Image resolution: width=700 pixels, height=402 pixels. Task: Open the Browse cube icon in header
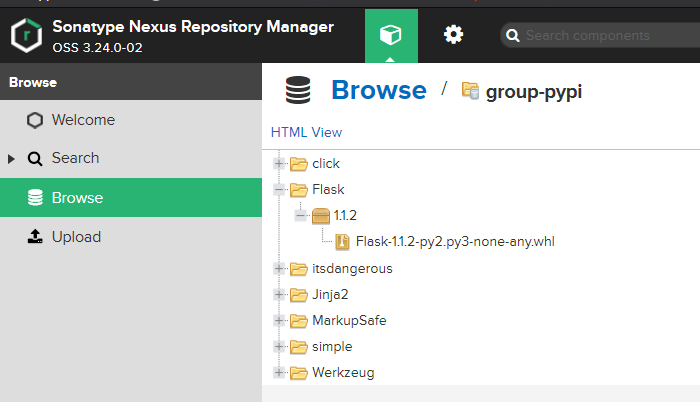point(391,35)
